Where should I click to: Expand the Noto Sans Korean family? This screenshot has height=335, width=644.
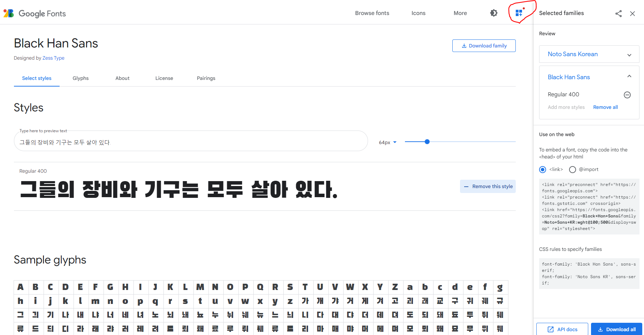tap(629, 55)
